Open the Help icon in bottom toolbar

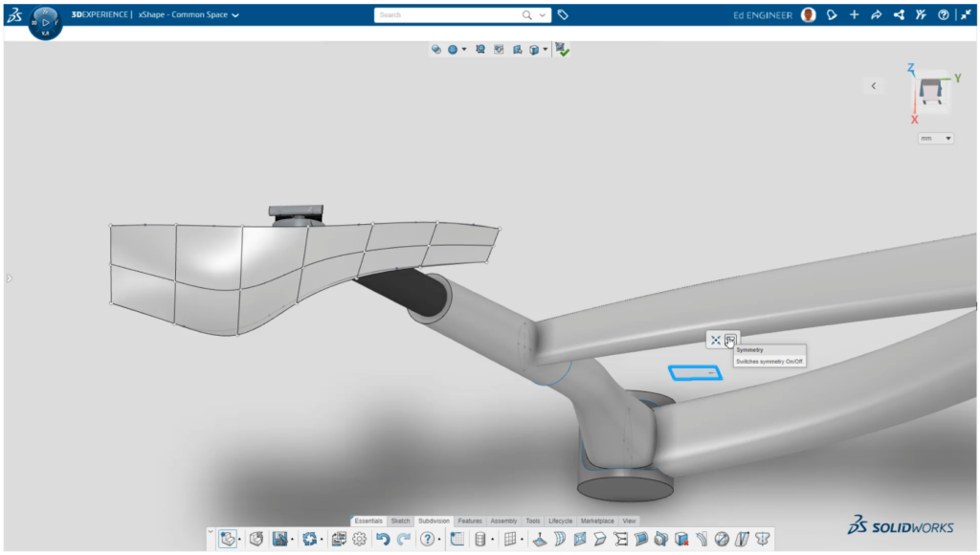click(x=429, y=539)
